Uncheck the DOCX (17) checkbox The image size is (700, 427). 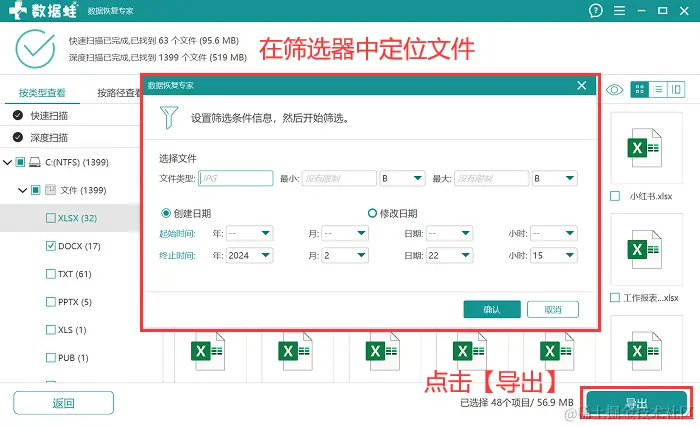click(x=50, y=246)
